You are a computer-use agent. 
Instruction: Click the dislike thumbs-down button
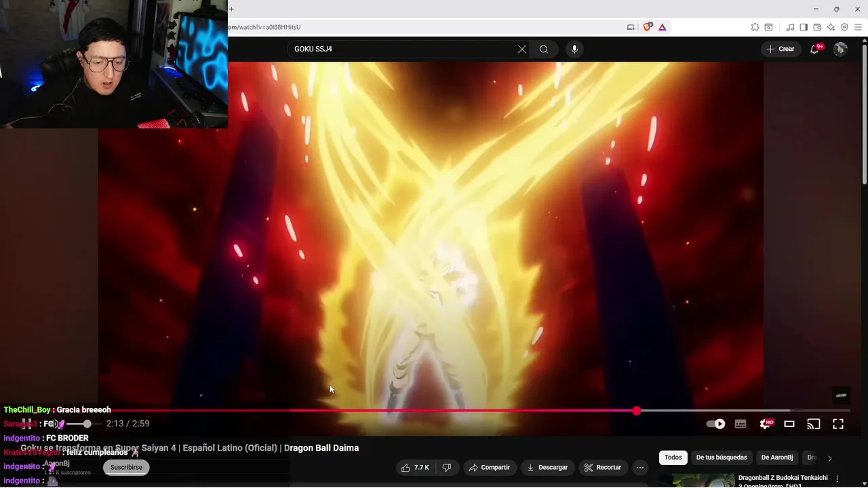447,468
